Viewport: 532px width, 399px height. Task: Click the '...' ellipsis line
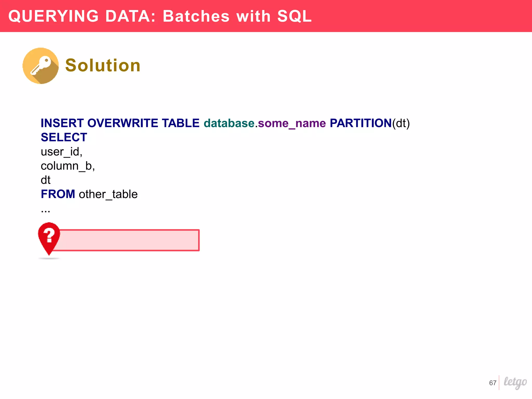click(45, 211)
